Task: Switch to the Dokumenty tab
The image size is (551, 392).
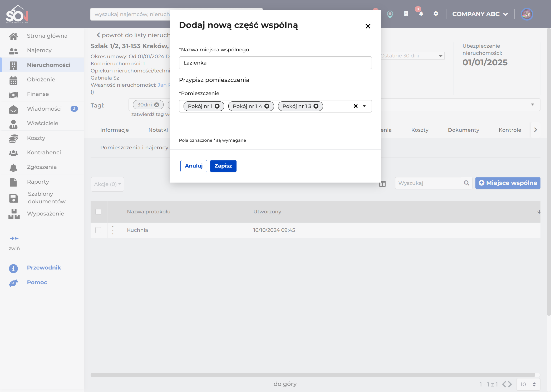Action: click(x=463, y=130)
